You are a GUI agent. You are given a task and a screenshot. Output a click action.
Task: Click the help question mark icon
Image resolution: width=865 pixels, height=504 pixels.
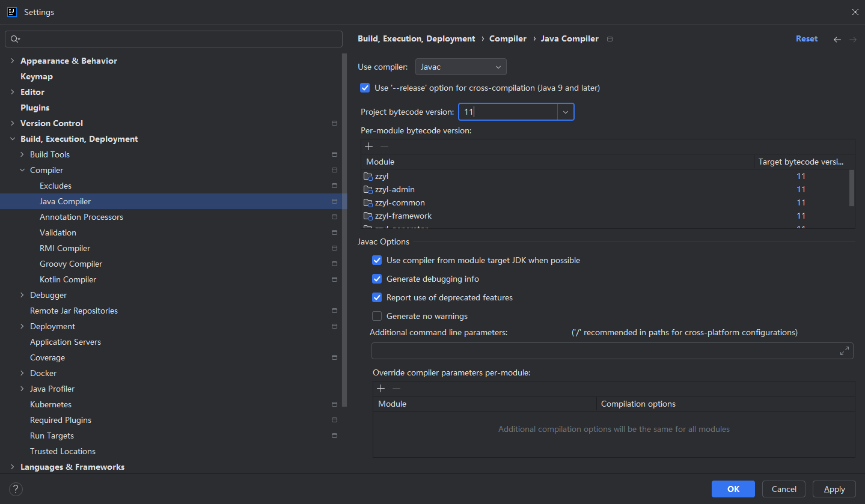(x=16, y=489)
